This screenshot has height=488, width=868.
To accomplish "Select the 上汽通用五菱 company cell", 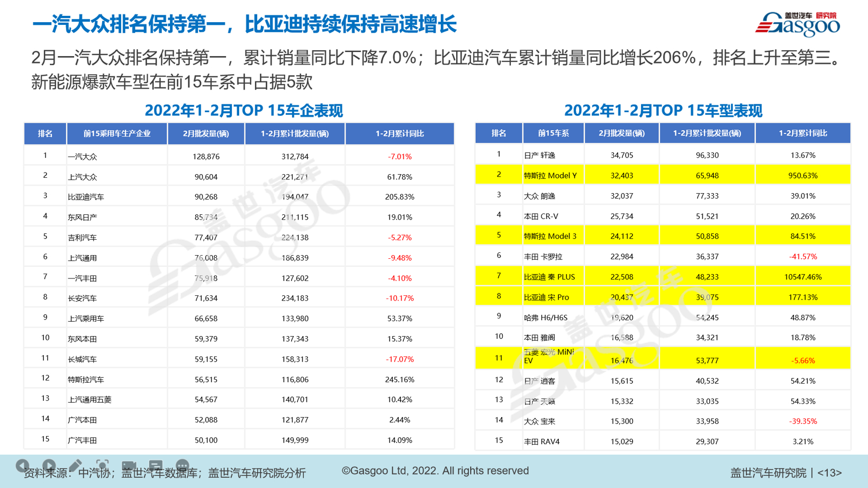I will [117, 400].
